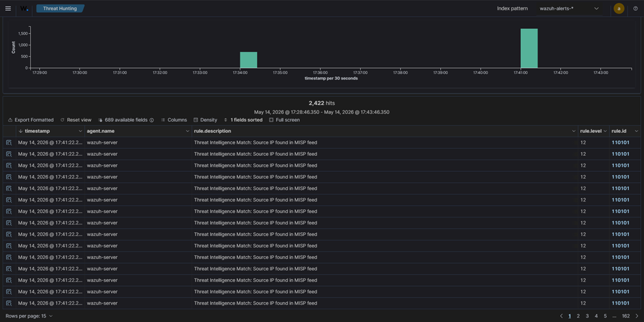The width and height of the screenshot is (644, 322).
Task: Open the help icon in top bar
Action: [x=636, y=8]
